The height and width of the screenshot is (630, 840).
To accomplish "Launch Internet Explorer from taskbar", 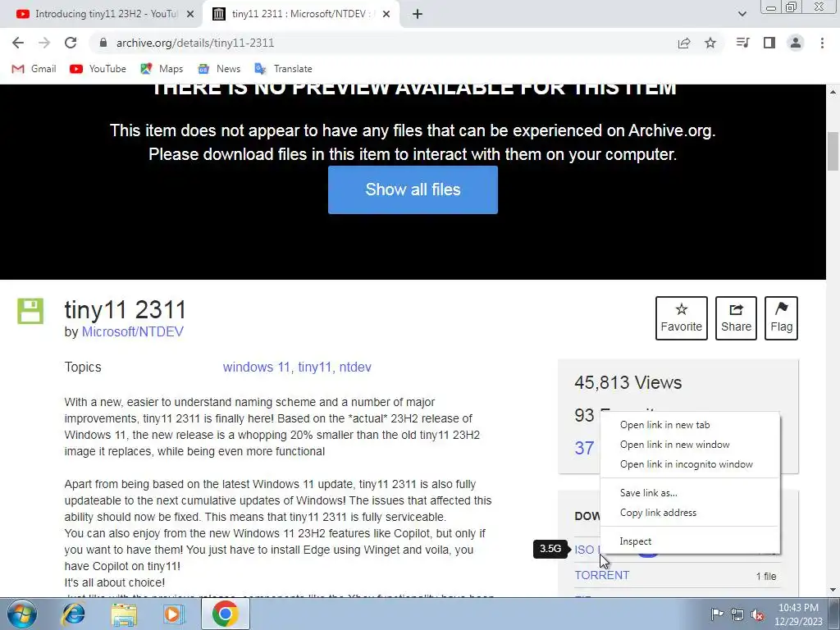I will pos(73,614).
